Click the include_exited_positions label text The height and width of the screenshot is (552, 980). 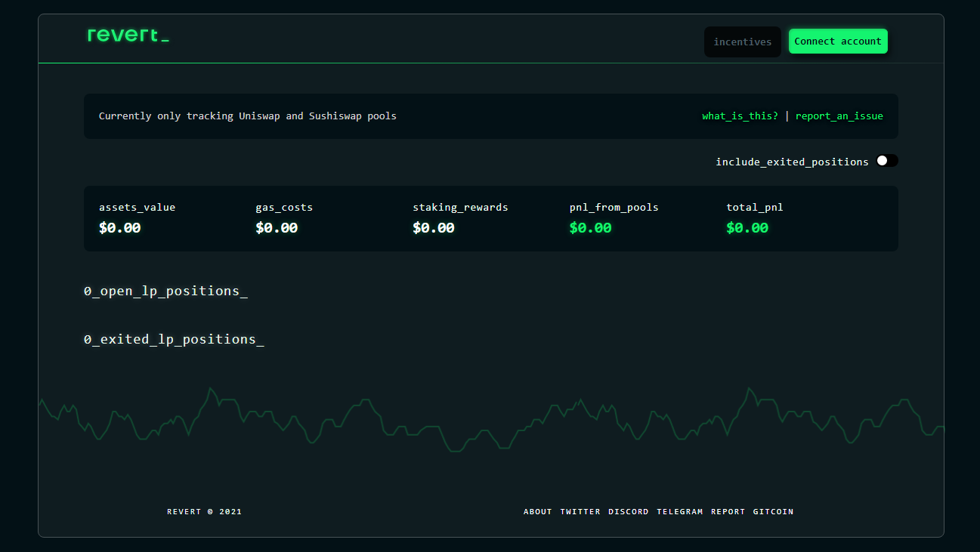[792, 162]
